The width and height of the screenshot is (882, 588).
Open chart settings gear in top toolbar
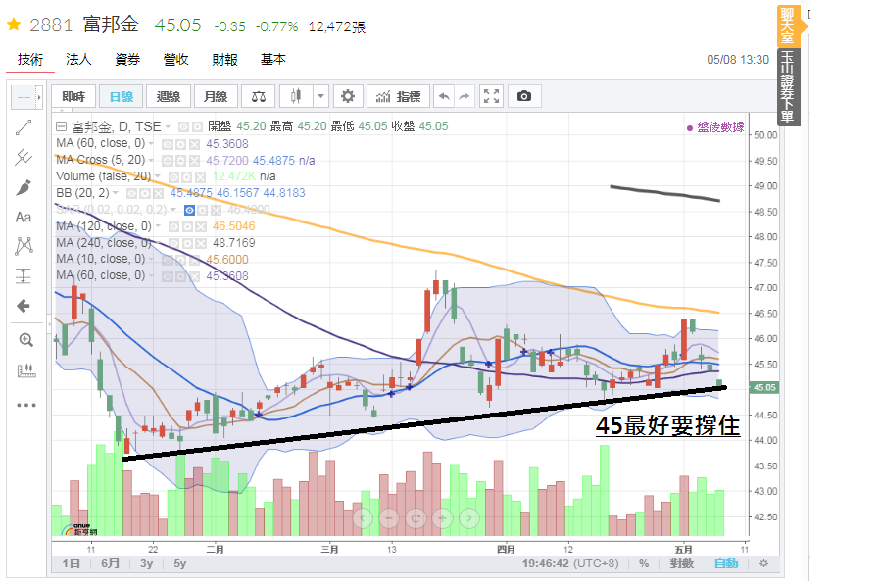tap(348, 96)
